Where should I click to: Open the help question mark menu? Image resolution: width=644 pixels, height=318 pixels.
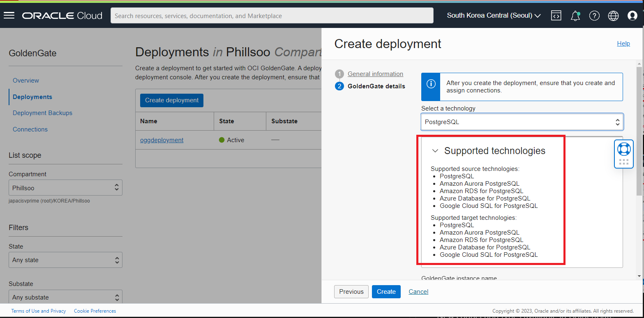594,16
